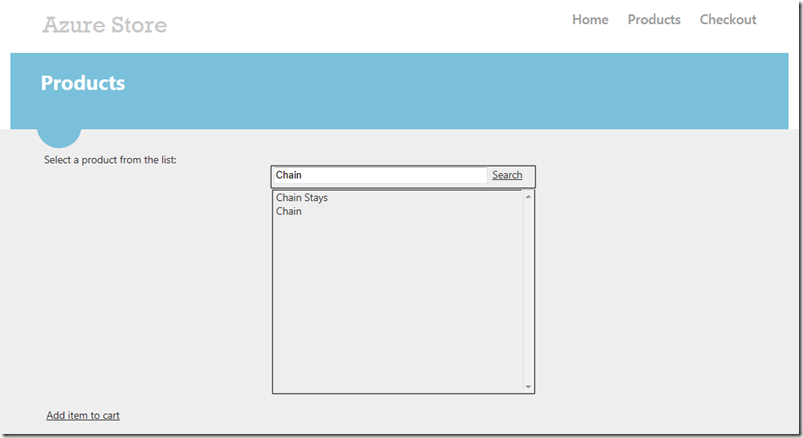The image size is (803, 438).
Task: Click the product list scroll down arrow
Action: (528, 387)
